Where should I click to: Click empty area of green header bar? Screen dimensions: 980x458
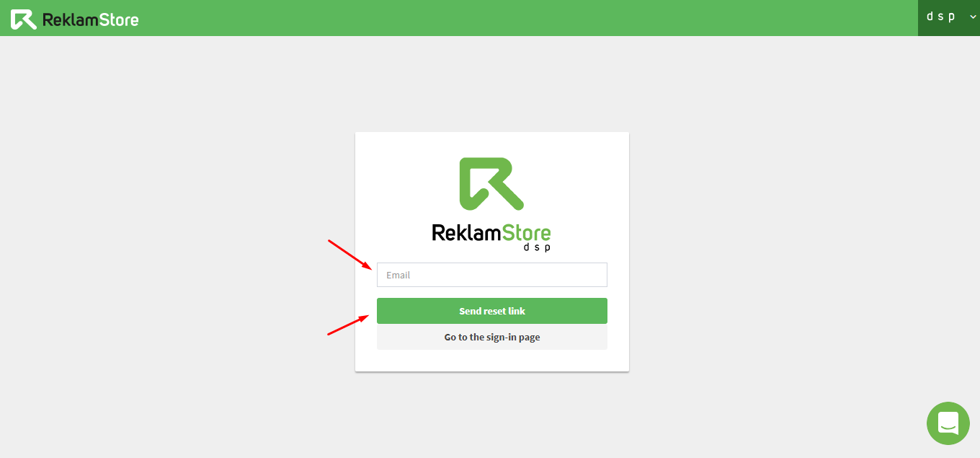tap(504, 18)
